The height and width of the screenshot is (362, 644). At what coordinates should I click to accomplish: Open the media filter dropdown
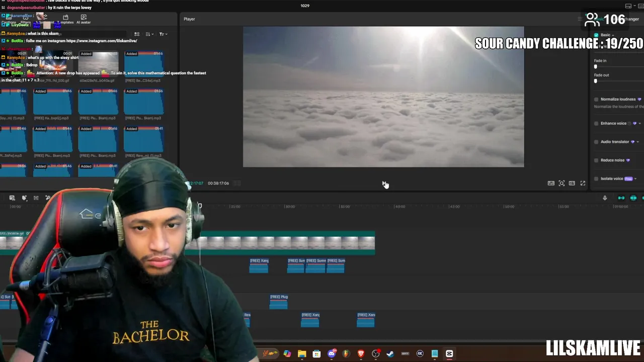click(x=163, y=34)
